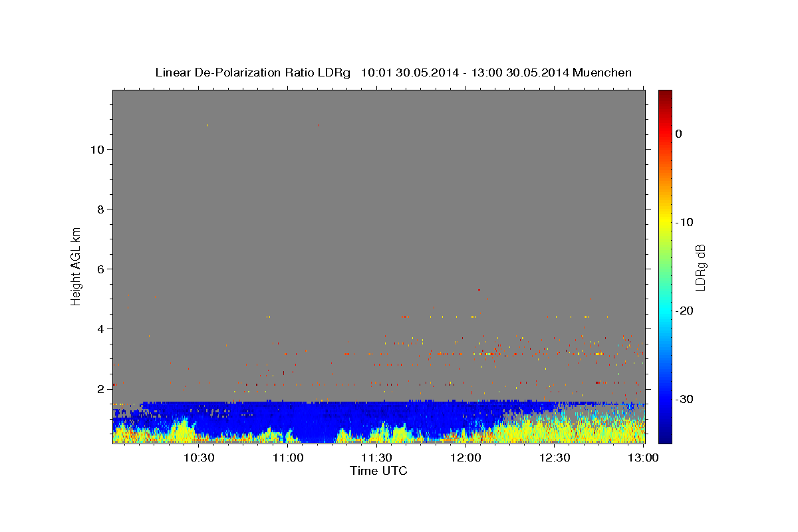Click the height axis label 10
The height and width of the screenshot is (532, 798).
click(x=97, y=150)
